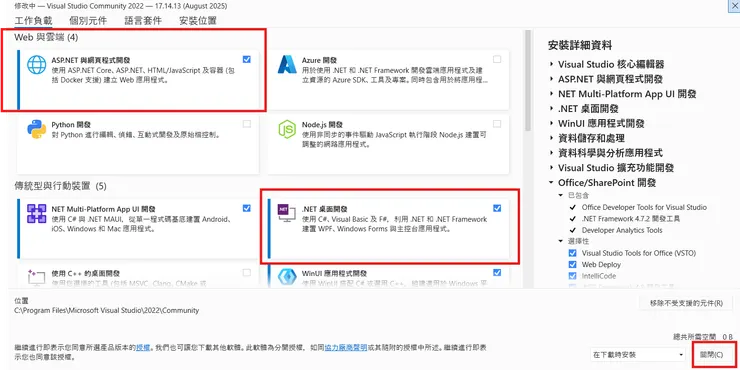Collapse Office/SharePoint 開發 details node
The image size is (740, 370).
[551, 183]
